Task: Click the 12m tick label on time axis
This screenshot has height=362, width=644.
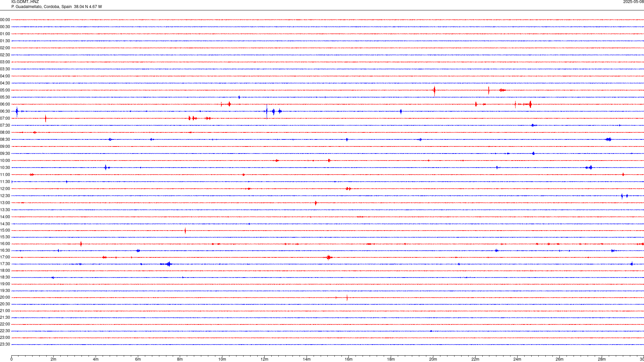Action: coord(264,359)
